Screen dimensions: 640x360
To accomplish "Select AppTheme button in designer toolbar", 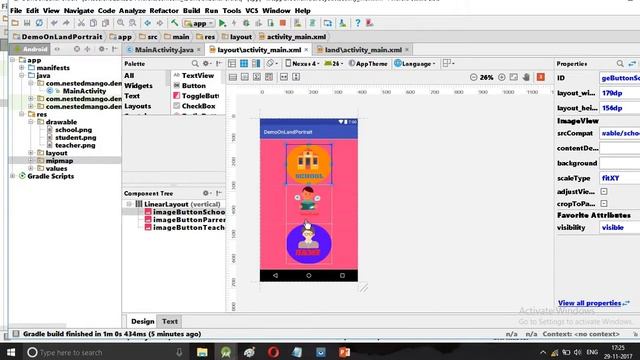I will point(368,64).
